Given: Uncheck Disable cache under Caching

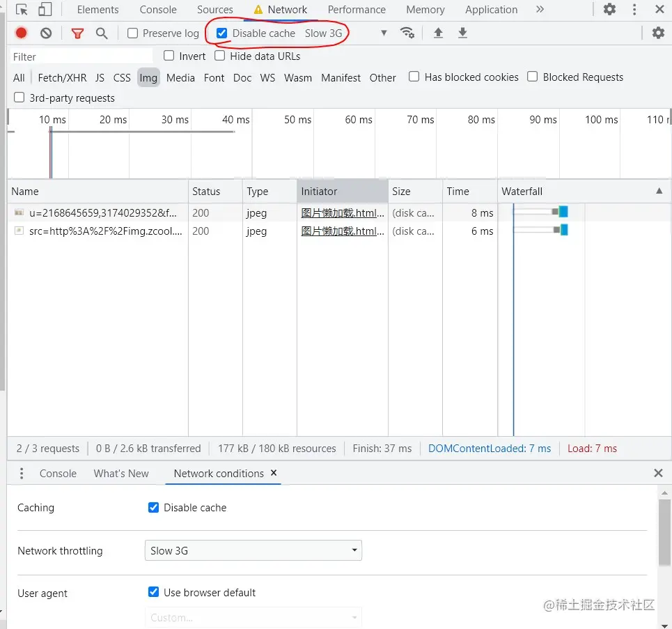Looking at the screenshot, I should [153, 507].
